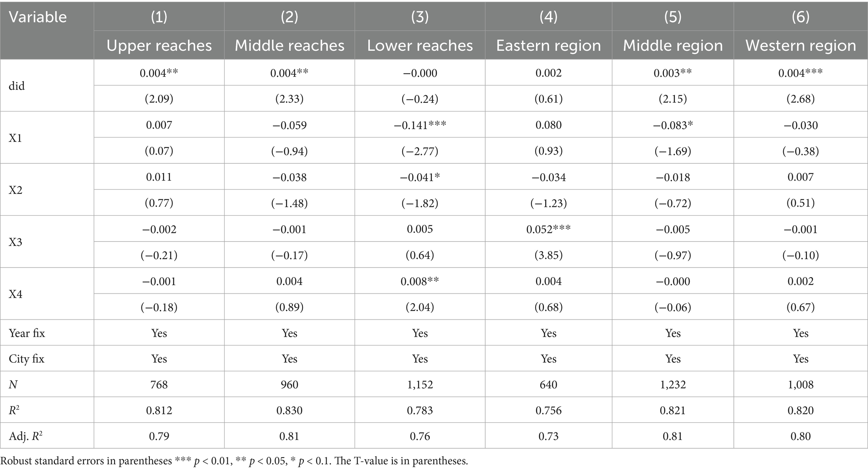Click the Variable column header
Image resolution: width=868 pixels, height=471 pixels.
coord(38,17)
